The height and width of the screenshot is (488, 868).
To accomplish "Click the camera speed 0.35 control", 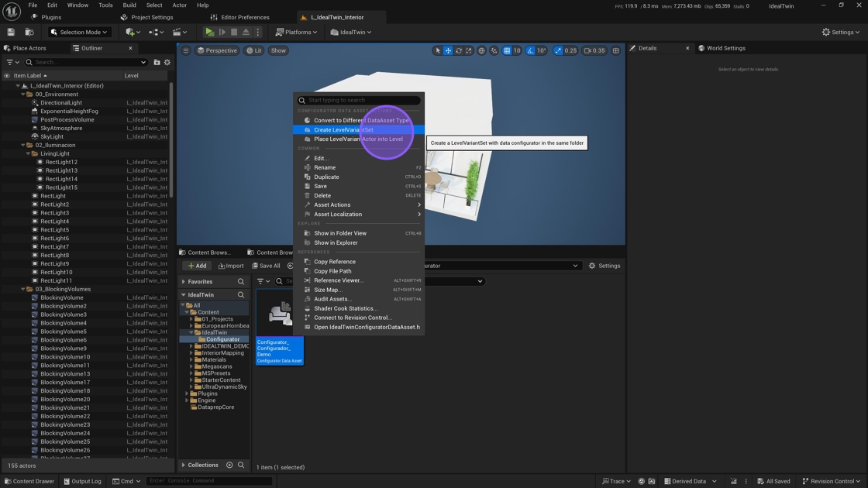I will point(594,50).
